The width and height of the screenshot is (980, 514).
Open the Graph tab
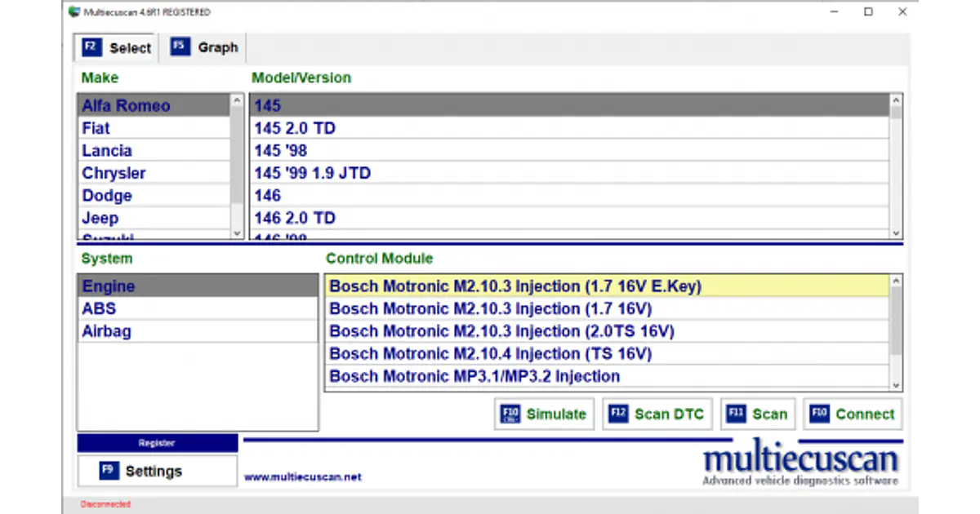[203, 47]
